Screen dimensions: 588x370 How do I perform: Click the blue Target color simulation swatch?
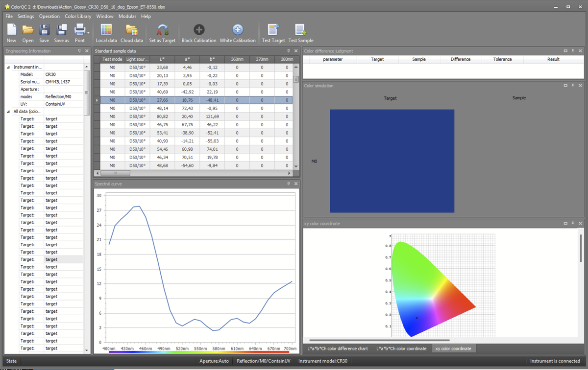pos(392,161)
